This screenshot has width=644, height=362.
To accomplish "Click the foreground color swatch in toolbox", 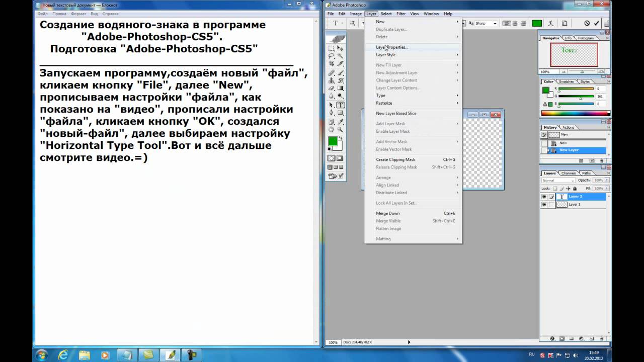I will (x=333, y=142).
